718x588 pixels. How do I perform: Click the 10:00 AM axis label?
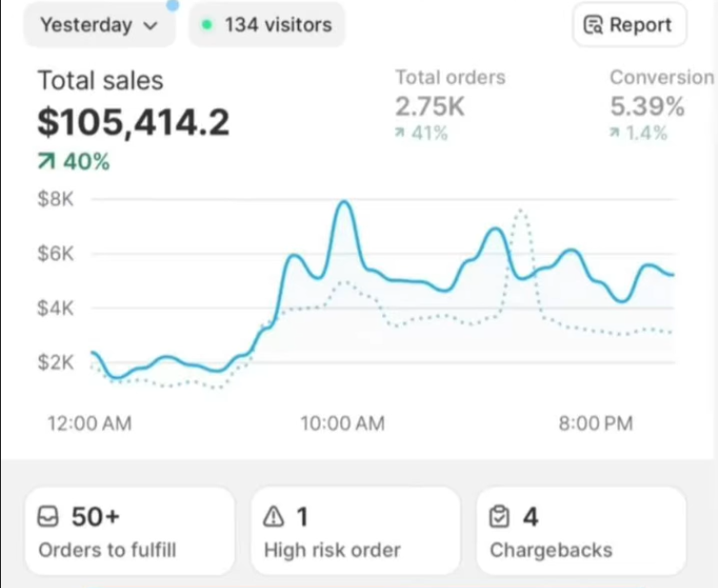tap(342, 423)
